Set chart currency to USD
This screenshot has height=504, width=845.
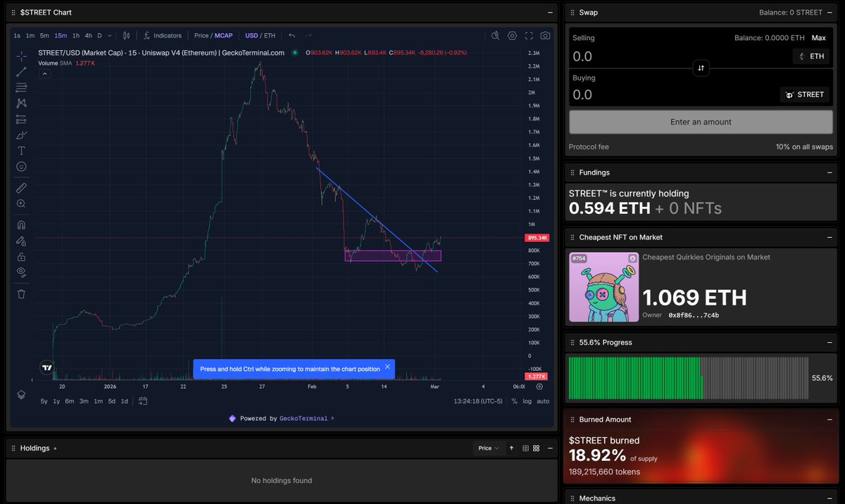(x=251, y=35)
